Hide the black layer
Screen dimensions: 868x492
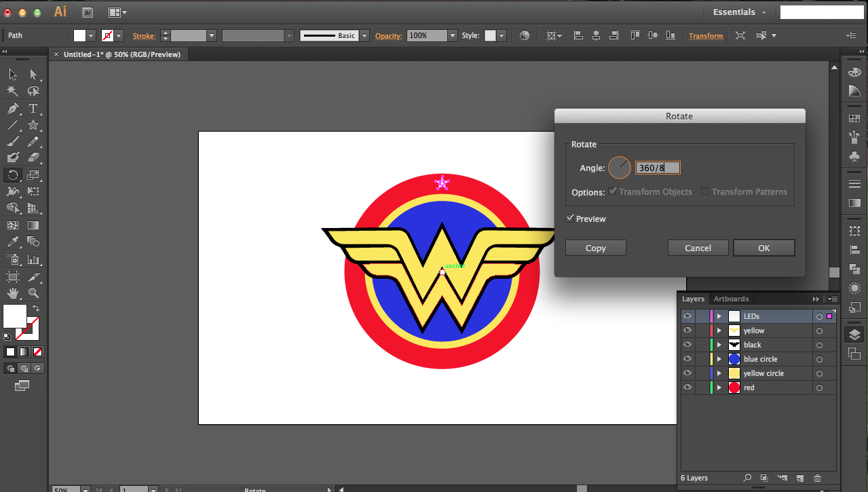point(687,345)
